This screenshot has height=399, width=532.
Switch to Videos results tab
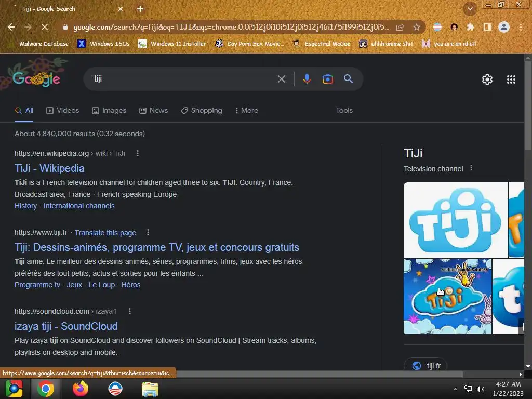(63, 110)
